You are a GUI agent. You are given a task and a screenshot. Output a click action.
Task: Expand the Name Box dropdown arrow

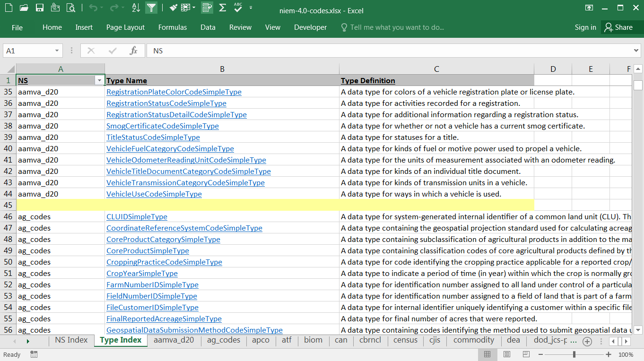pos(57,51)
